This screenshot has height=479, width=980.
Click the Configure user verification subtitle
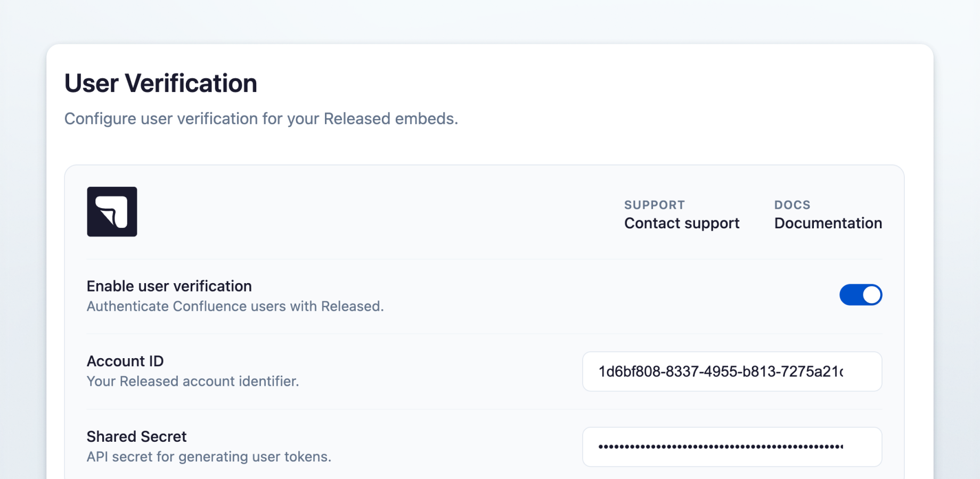260,118
